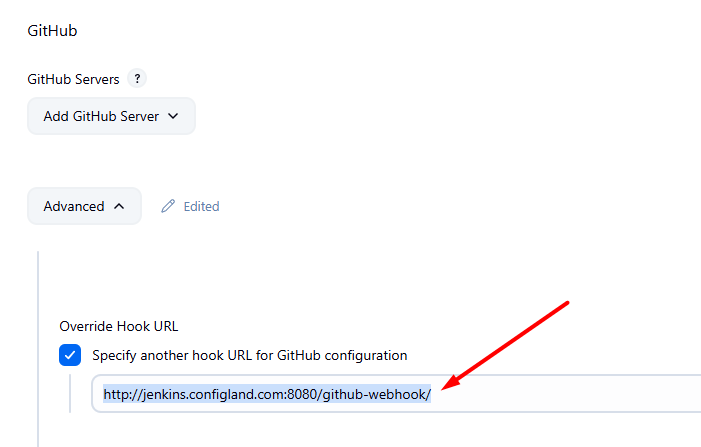The width and height of the screenshot is (701, 447).
Task: Toggle via the 'Specify another hook URL' label
Action: tap(250, 355)
